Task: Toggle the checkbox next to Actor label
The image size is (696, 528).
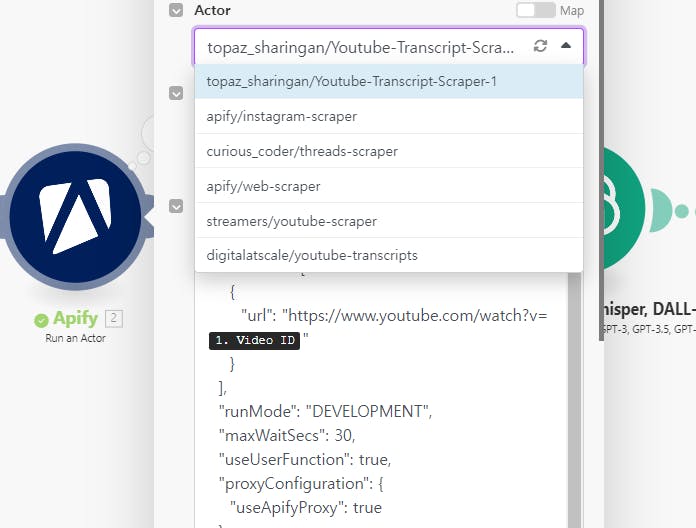Action: [176, 10]
